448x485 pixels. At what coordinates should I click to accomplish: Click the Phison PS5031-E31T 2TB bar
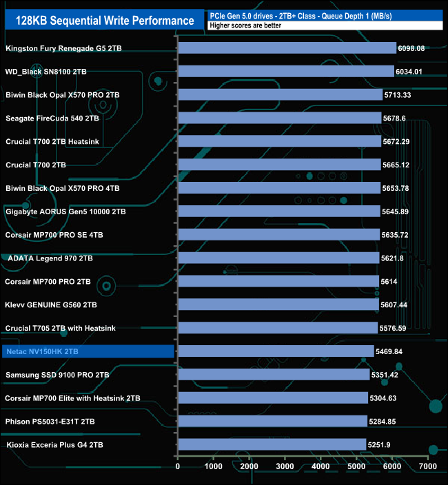(273, 421)
